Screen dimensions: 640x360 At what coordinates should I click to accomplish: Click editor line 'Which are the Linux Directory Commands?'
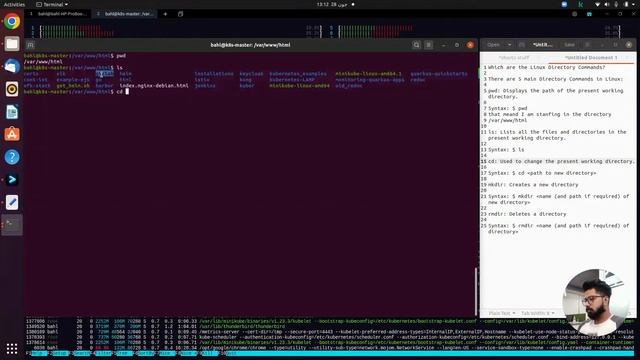[547, 67]
